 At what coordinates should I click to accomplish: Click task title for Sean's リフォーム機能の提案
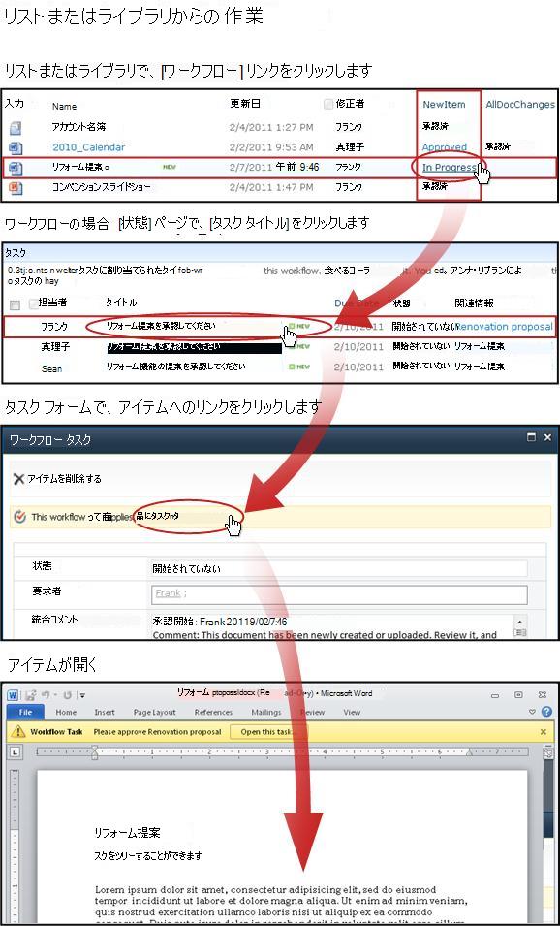[176, 367]
